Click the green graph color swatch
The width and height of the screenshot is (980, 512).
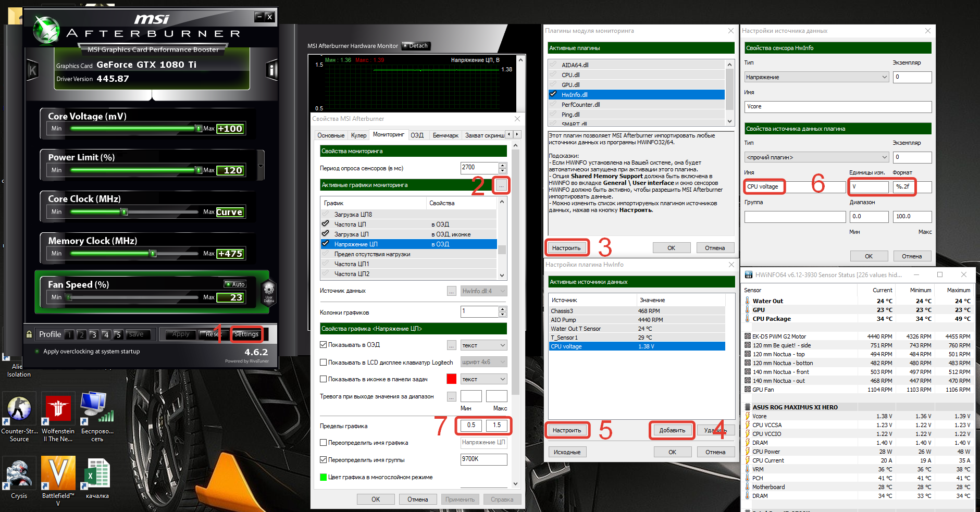tap(323, 477)
